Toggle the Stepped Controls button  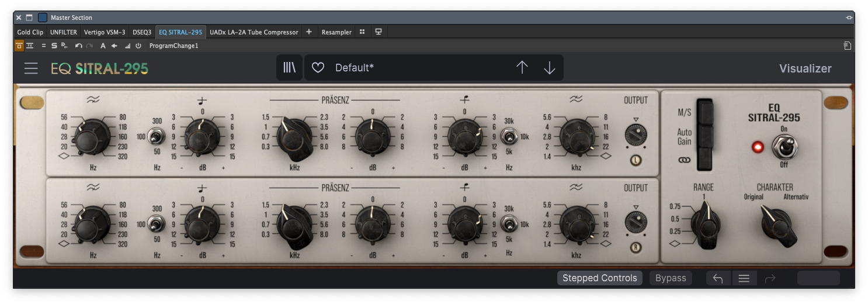pyautogui.click(x=599, y=278)
